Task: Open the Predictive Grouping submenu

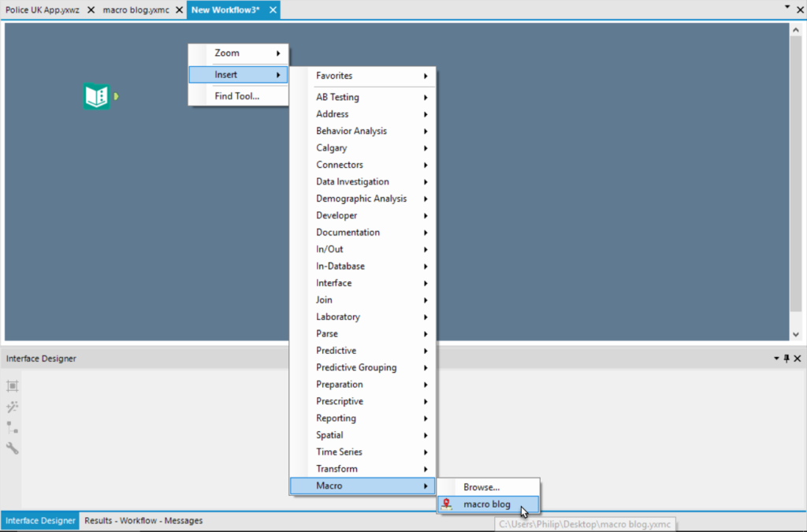Action: coord(363,368)
